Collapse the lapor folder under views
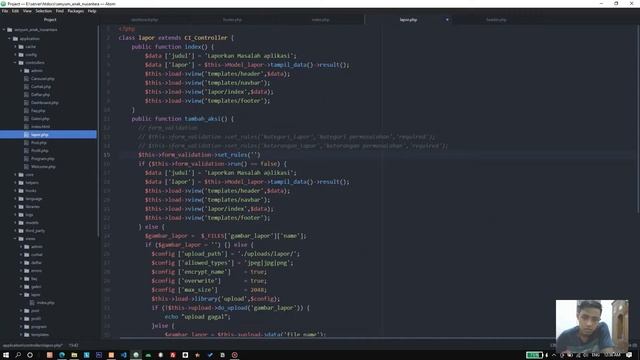The width and height of the screenshot is (640, 360). (x=21, y=295)
